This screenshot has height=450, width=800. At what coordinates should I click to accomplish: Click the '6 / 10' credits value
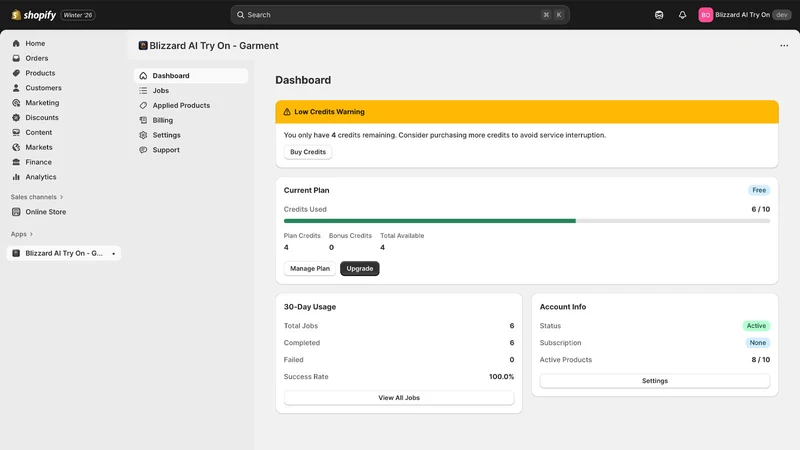click(760, 209)
